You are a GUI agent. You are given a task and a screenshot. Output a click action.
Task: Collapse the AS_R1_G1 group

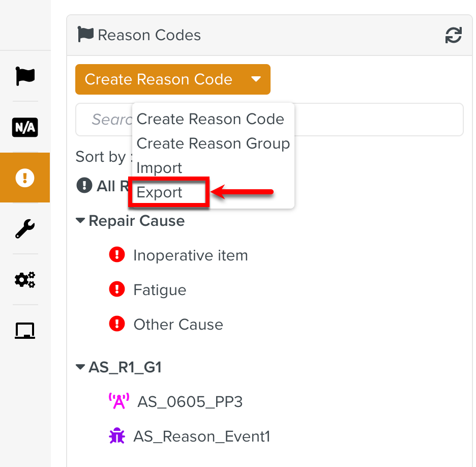point(80,367)
